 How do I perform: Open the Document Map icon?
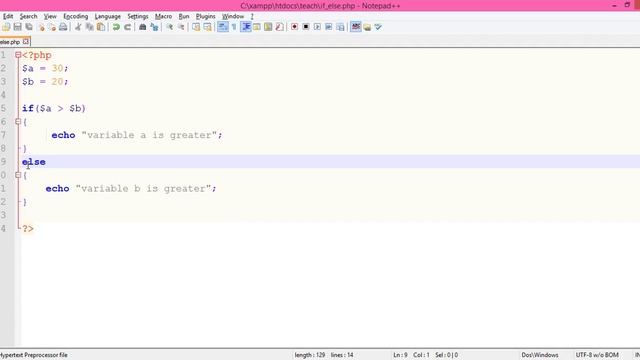268,27
